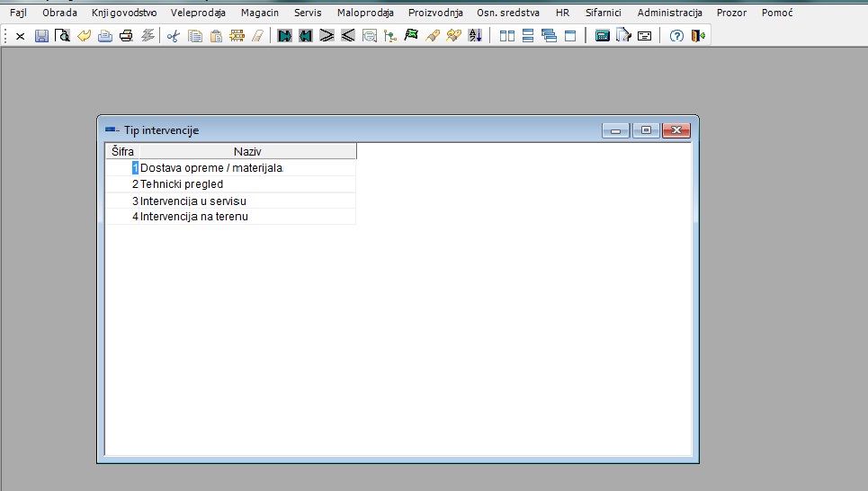Maximize the Tip intervencije window
The image size is (868, 491).
point(646,130)
